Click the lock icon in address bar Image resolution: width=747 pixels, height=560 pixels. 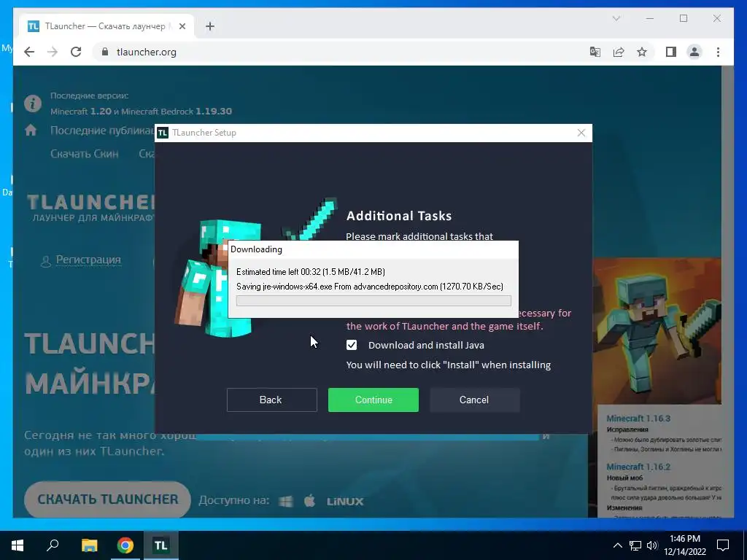[x=105, y=52]
